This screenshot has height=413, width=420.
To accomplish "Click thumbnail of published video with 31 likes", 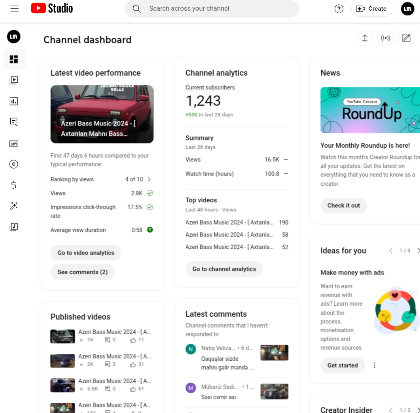I will [62, 361].
